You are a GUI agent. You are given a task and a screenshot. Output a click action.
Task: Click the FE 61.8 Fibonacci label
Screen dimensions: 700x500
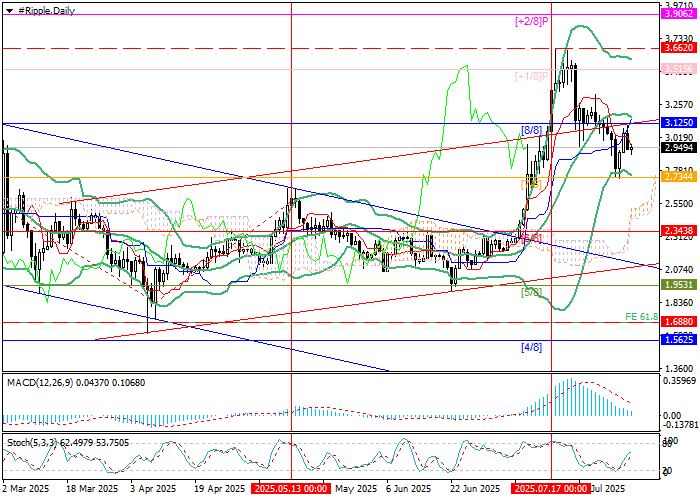click(x=642, y=317)
